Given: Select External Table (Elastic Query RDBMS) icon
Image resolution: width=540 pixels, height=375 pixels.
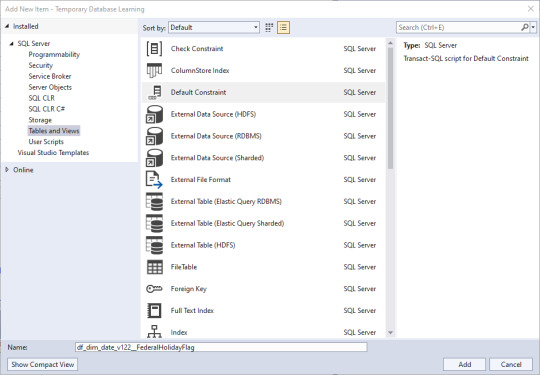Looking at the screenshot, I should (154, 201).
